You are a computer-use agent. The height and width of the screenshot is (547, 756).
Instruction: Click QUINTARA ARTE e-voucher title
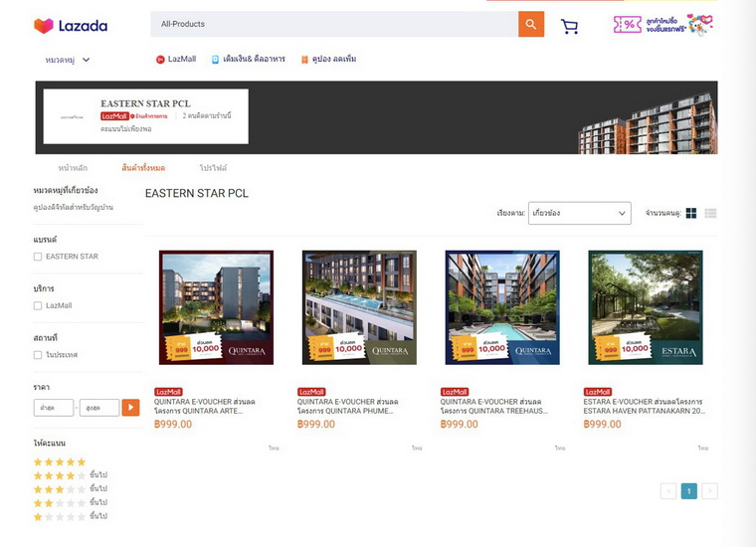point(205,407)
